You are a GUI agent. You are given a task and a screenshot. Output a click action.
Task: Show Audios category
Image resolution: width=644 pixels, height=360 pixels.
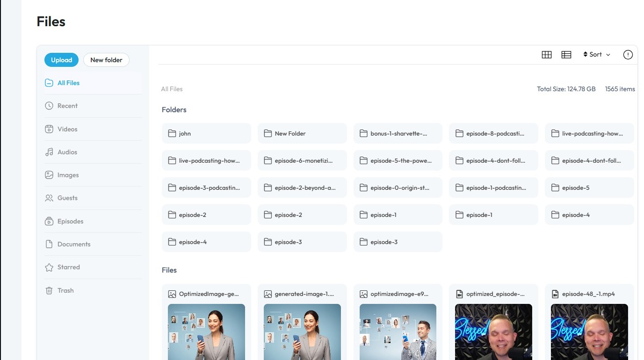point(93,152)
